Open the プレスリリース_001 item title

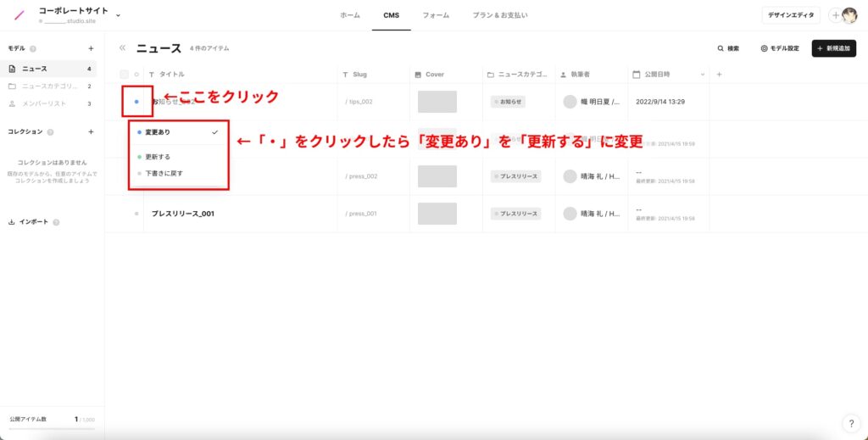pos(183,214)
